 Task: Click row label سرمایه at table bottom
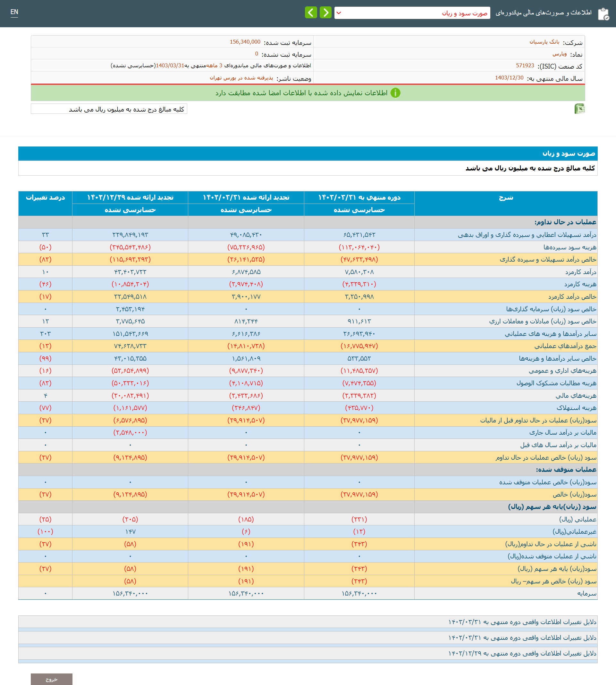587,593
